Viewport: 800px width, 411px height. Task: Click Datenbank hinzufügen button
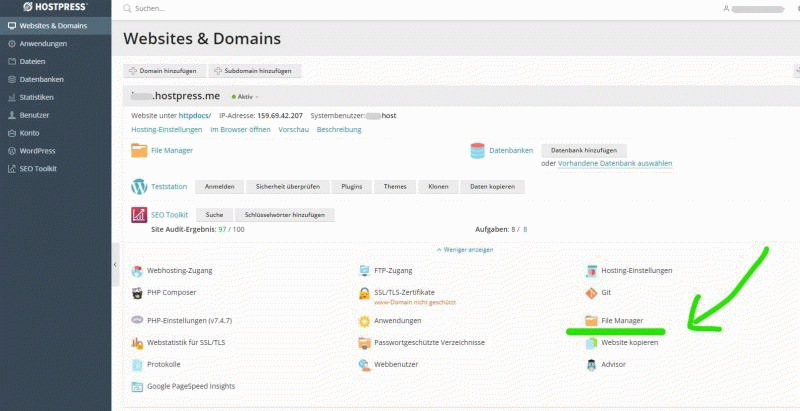[x=584, y=150]
